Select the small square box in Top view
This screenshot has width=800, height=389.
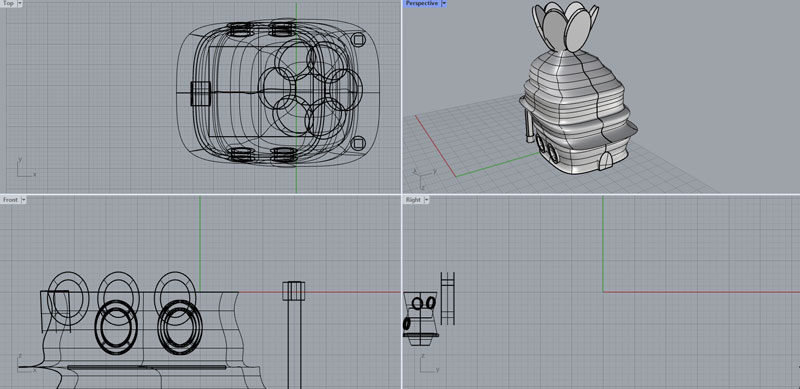pyautogui.click(x=200, y=93)
